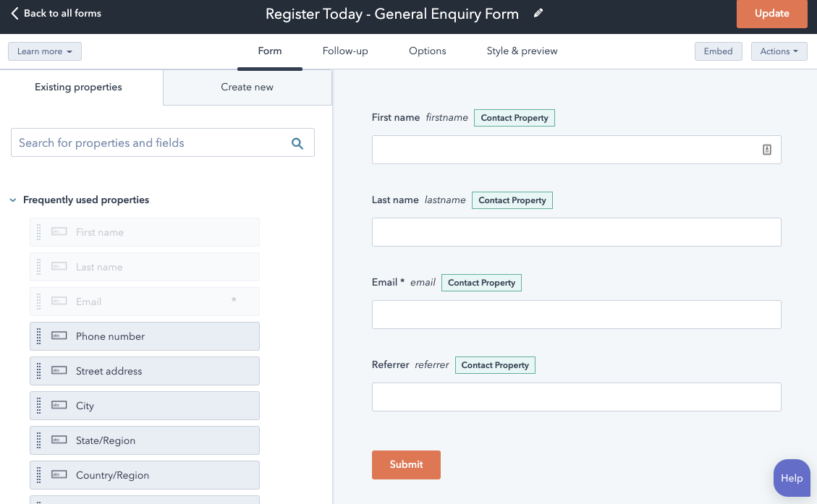
Task: Click the field icon beside State/Region property
Action: 59,440
